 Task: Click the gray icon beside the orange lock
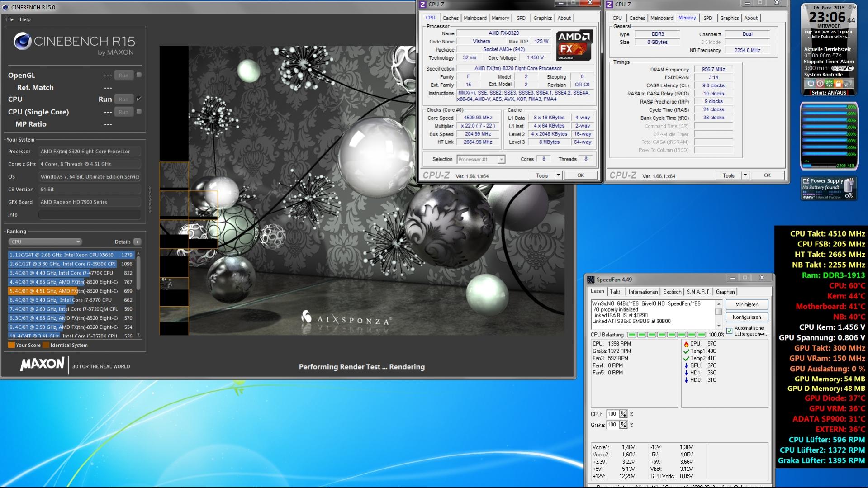point(847,84)
